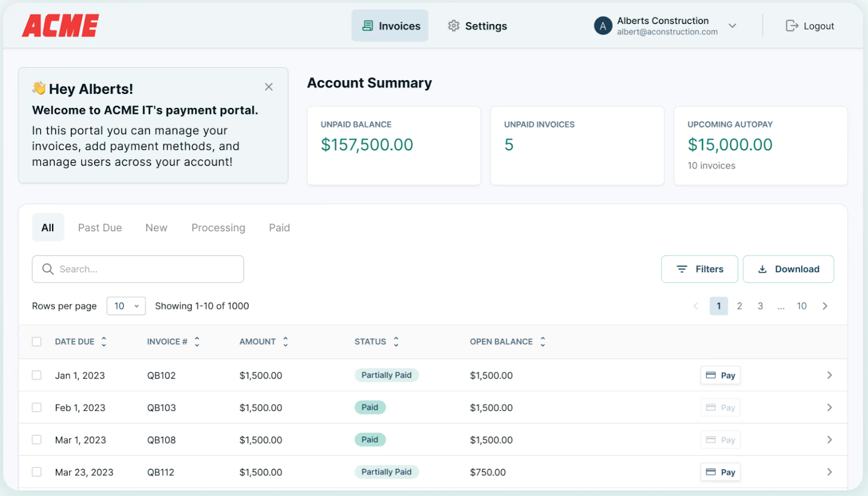The height and width of the screenshot is (496, 868).
Task: Click the Account Summary heading
Action: click(369, 83)
